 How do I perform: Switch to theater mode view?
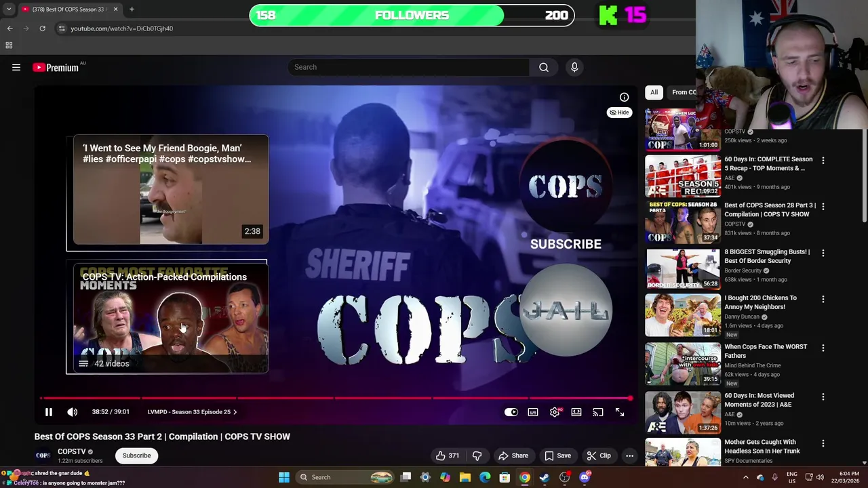point(576,412)
